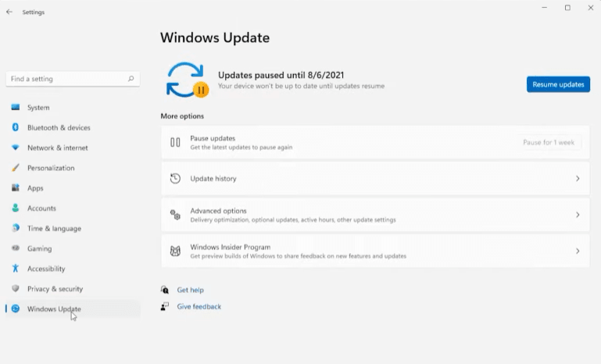Screen dimensions: 601x364
Task: Click the Network wifi icon in sidebar
Action: click(16, 148)
